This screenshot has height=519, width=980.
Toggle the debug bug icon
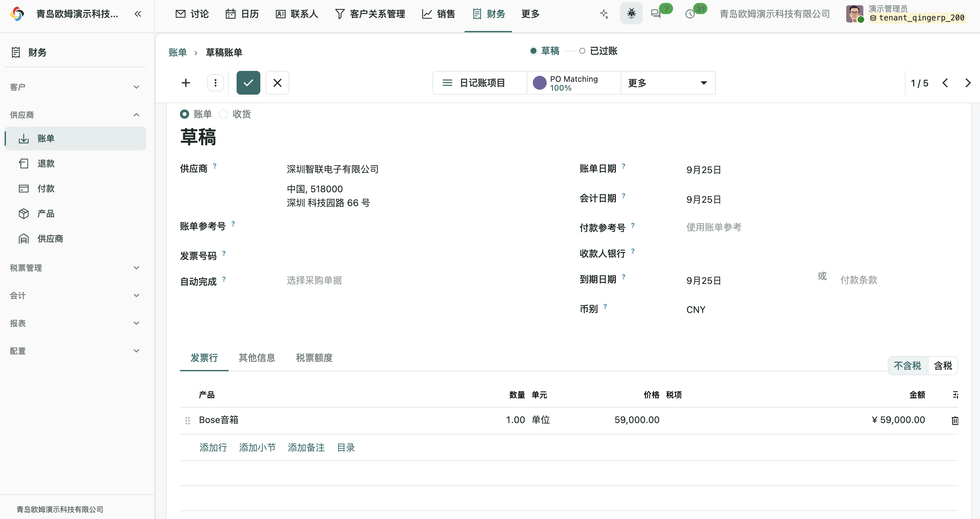pos(631,14)
